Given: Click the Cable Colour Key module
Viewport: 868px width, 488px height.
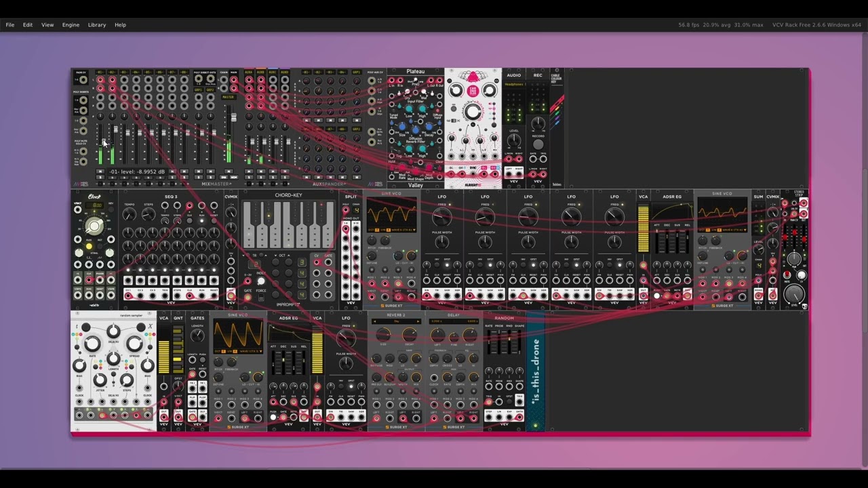Looking at the screenshot, I should [x=557, y=129].
